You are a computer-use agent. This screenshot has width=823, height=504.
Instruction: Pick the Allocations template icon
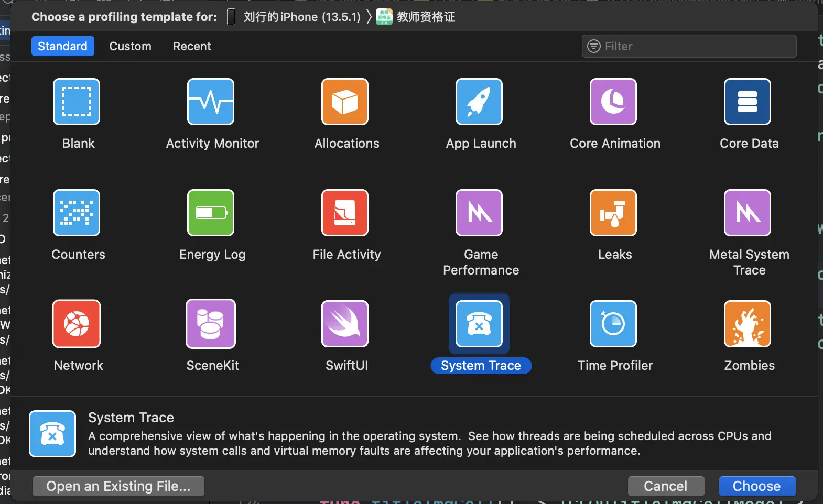[345, 102]
